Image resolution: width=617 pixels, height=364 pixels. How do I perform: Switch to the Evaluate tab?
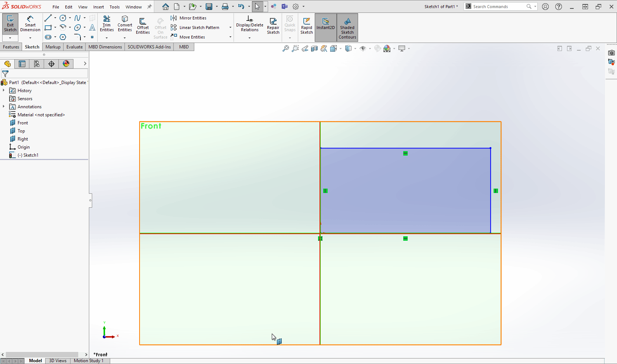(74, 47)
